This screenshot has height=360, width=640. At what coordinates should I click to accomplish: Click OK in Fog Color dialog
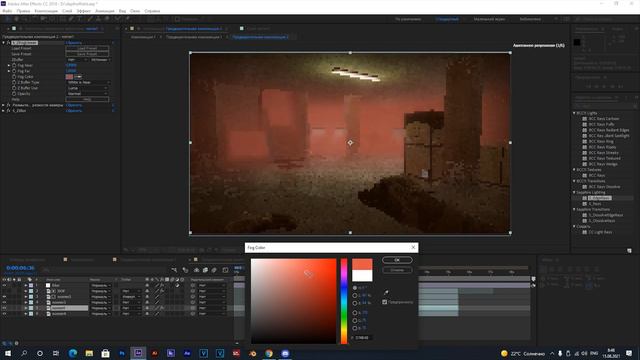397,260
